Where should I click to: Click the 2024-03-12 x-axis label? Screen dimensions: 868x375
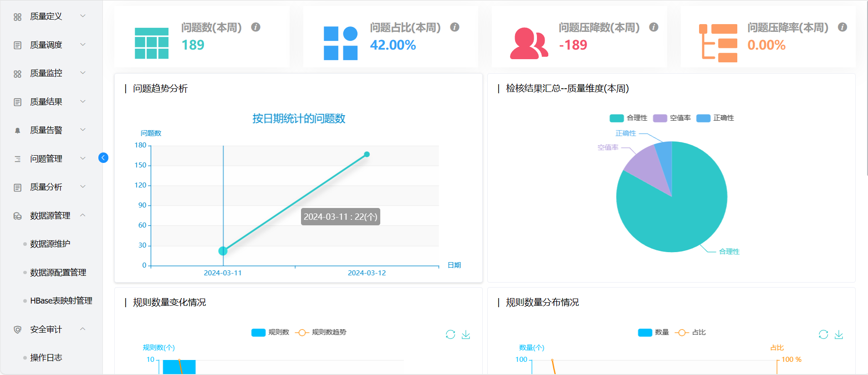point(367,273)
